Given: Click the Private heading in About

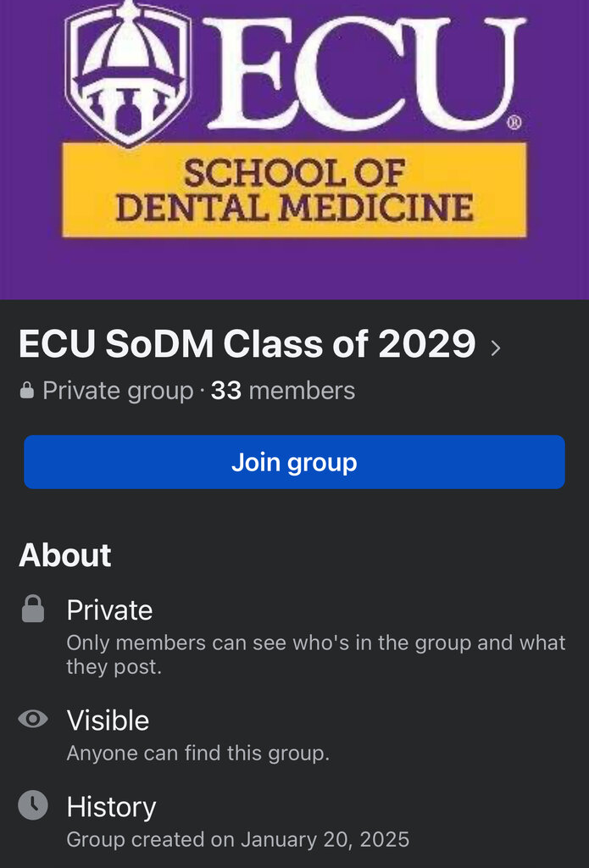Looking at the screenshot, I should pyautogui.click(x=109, y=610).
